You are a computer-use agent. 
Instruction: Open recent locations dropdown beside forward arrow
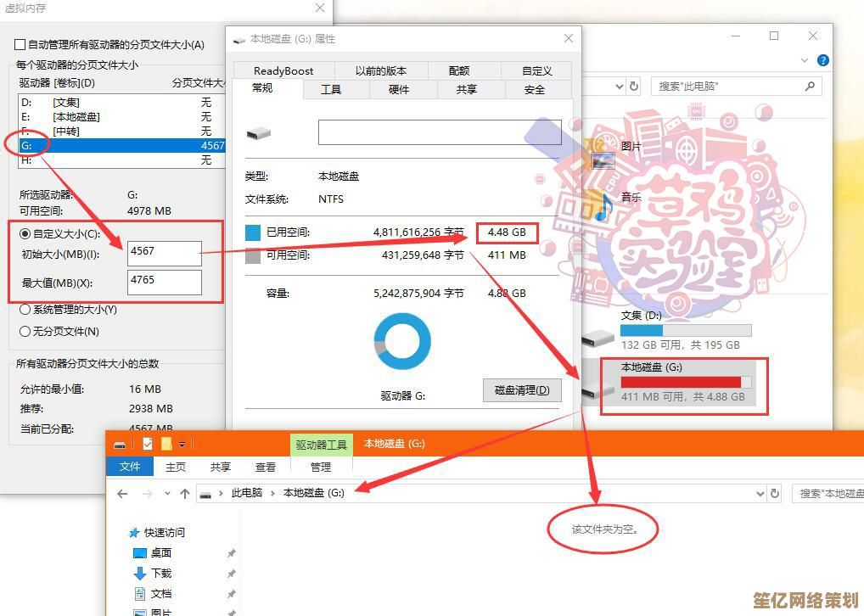pos(167,493)
